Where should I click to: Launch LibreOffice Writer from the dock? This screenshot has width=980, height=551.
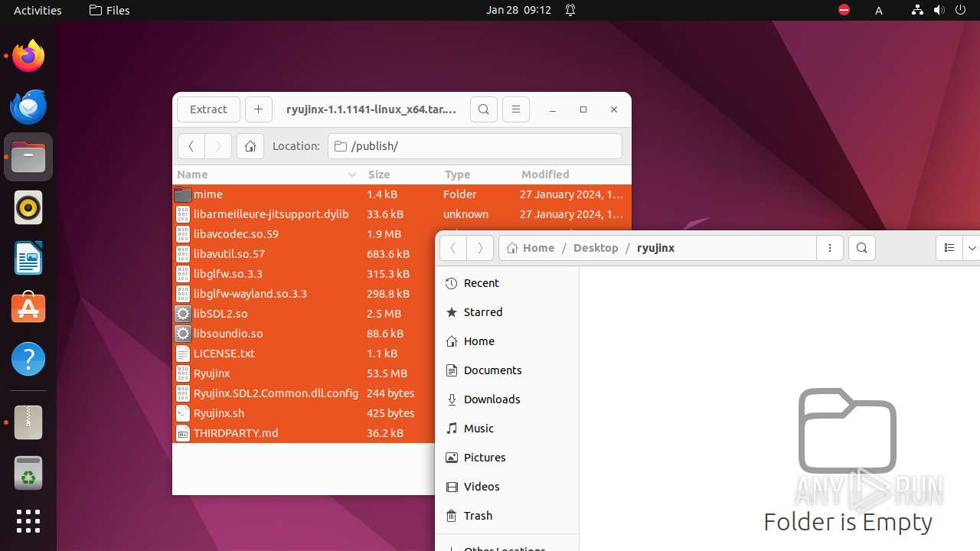(28, 258)
